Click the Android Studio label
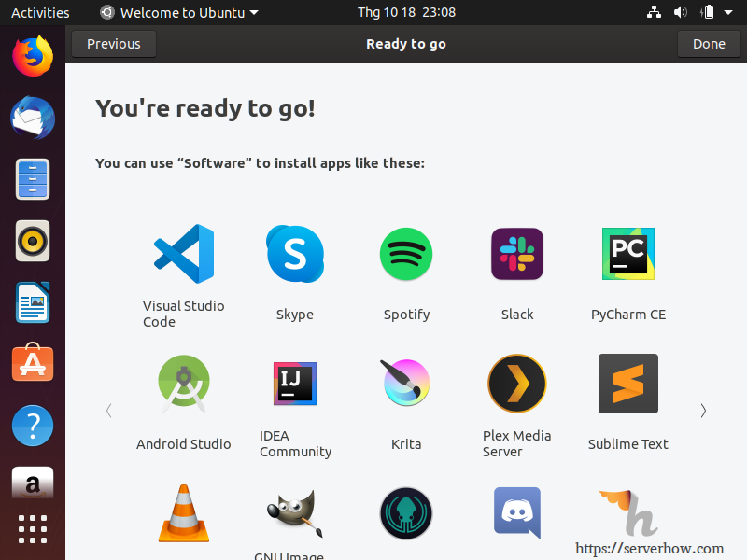747x560 pixels. 184,444
